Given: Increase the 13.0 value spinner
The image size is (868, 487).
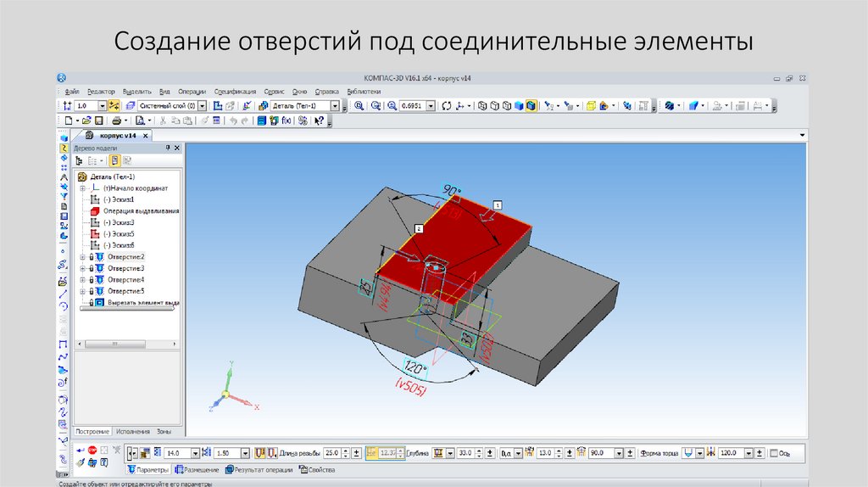Looking at the screenshot, I should pos(559,451).
